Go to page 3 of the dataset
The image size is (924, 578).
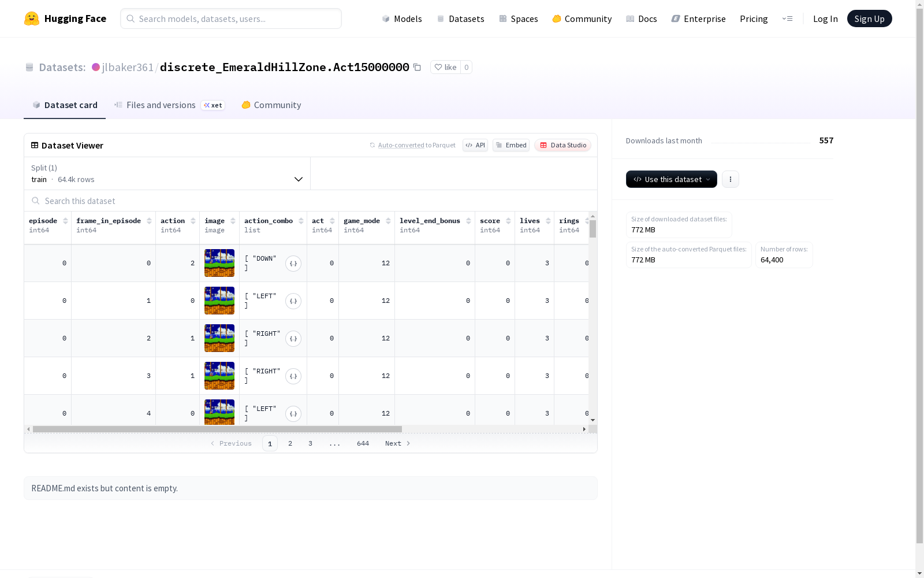pyautogui.click(x=310, y=443)
